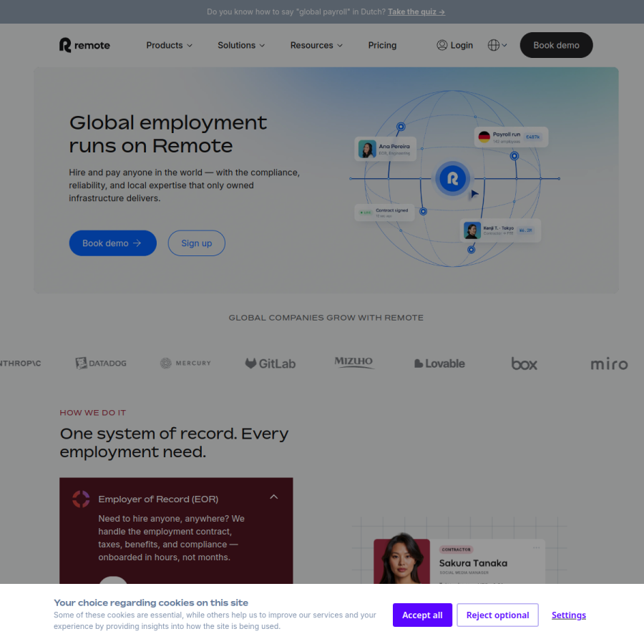Accept all cookies

422,615
